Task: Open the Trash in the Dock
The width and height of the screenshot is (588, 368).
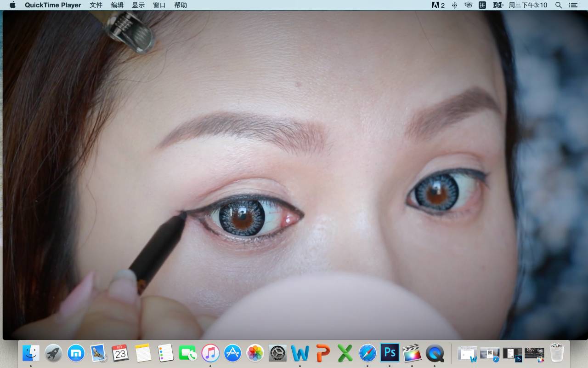Action: point(557,353)
